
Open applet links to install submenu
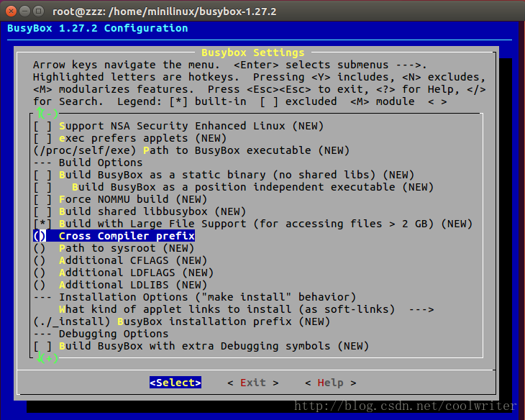coord(247,309)
